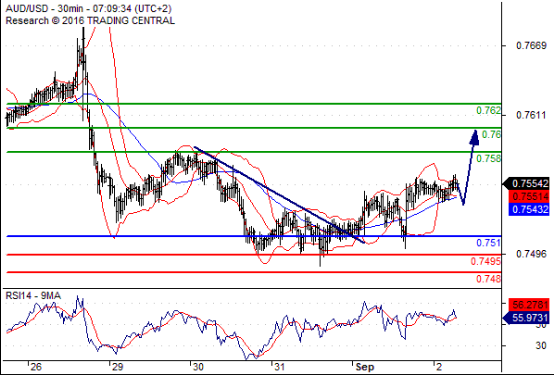The height and width of the screenshot is (375, 554).
Task: Click the blue 0.75432 moving average tag
Action: (529, 209)
